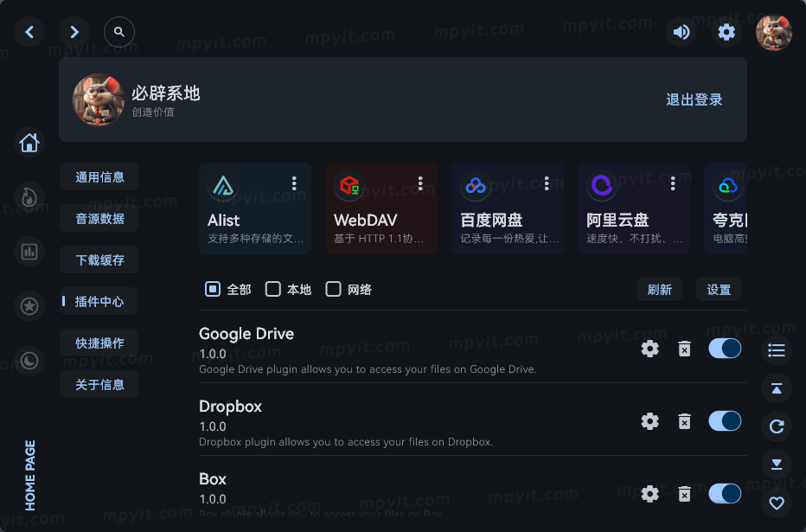Delete the Dropbox plugin

[x=684, y=421]
